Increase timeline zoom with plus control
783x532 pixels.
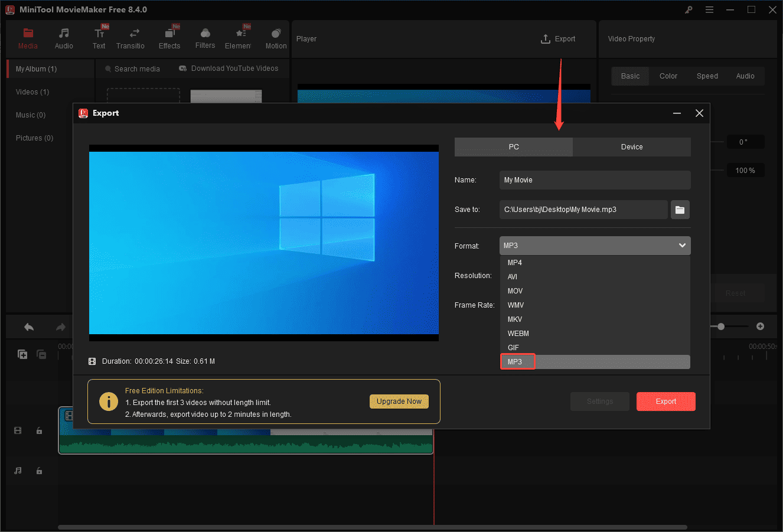(x=760, y=326)
